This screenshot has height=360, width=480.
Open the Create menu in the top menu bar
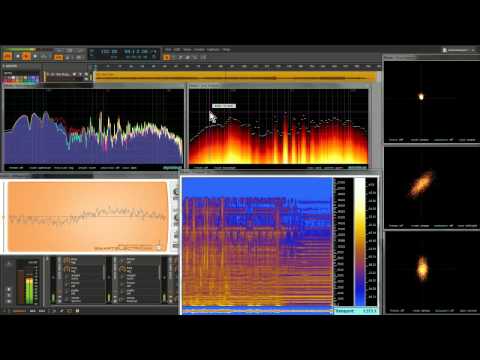click(x=199, y=50)
